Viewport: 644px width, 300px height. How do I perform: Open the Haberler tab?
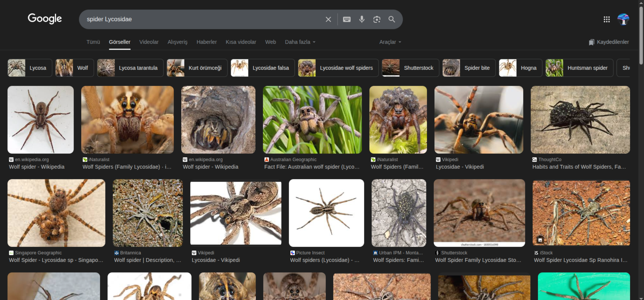(x=207, y=42)
